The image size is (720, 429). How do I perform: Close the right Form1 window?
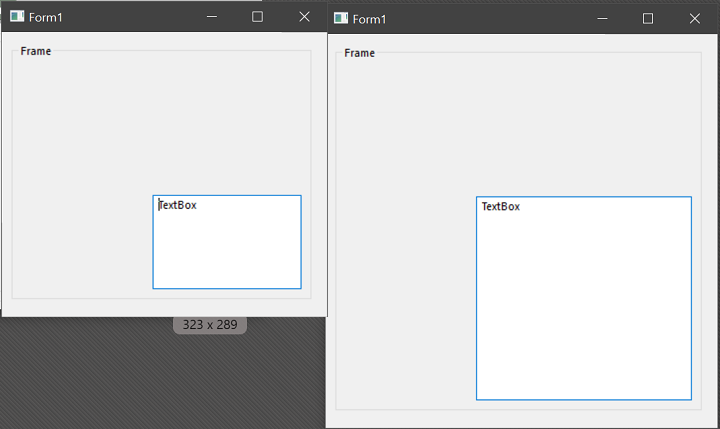tap(694, 19)
